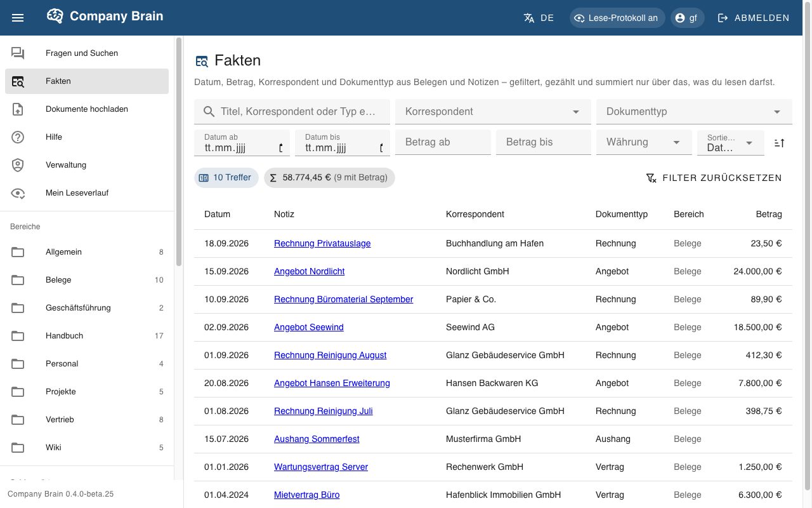This screenshot has height=508, width=812.
Task: Focus the Titel, Korrespondent search field
Action: 292,112
